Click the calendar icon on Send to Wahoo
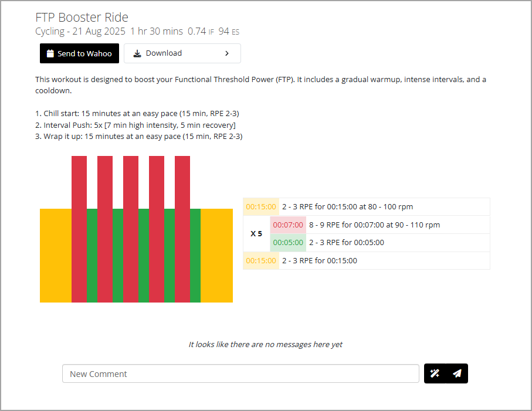This screenshot has height=411, width=532. pyautogui.click(x=50, y=53)
